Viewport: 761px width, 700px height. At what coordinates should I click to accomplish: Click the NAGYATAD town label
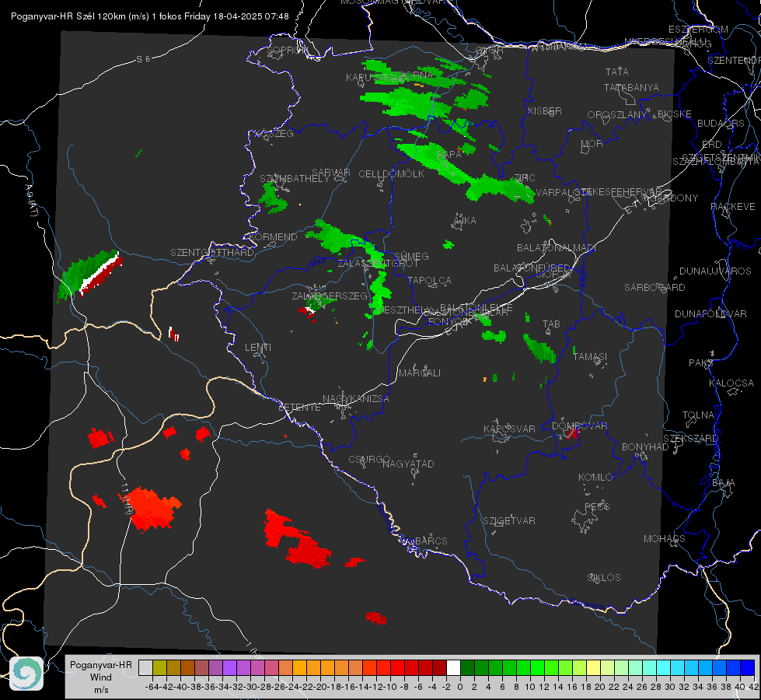(x=408, y=464)
